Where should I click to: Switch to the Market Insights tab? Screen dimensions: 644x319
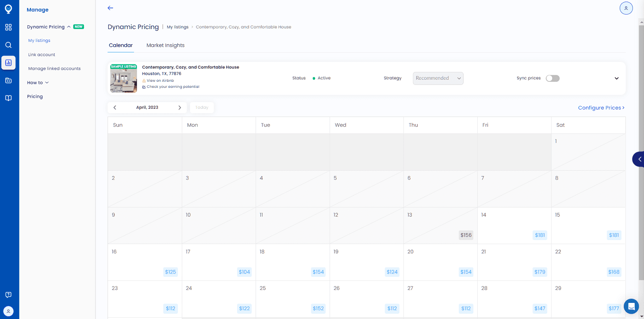165,46
